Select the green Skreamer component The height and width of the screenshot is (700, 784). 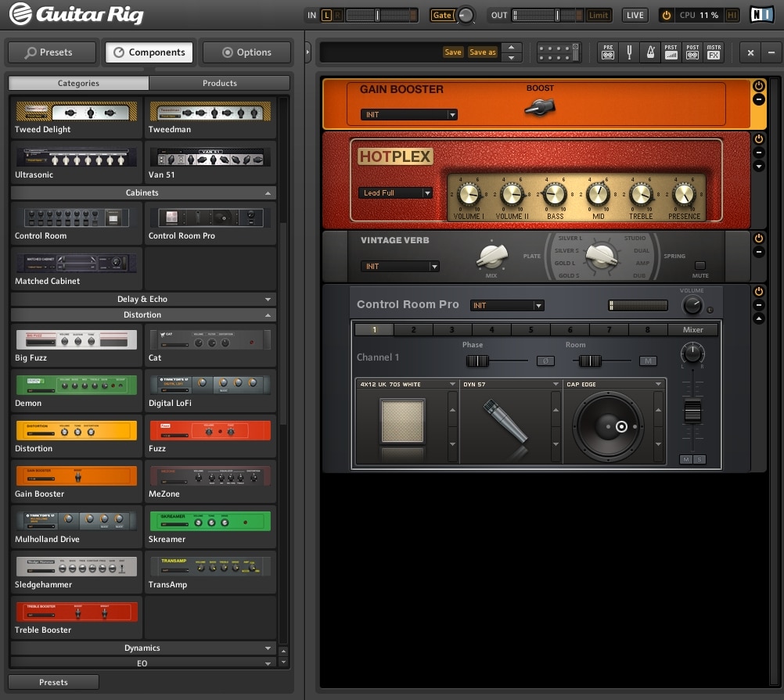(210, 528)
